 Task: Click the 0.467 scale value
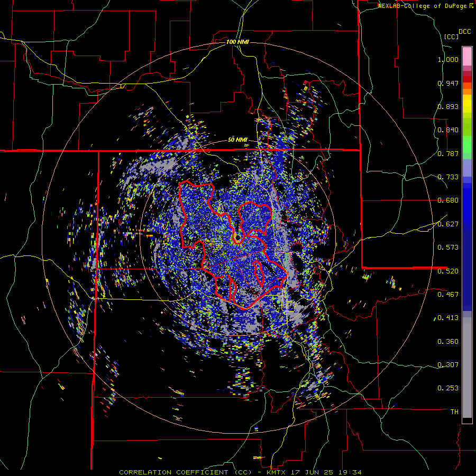(448, 295)
